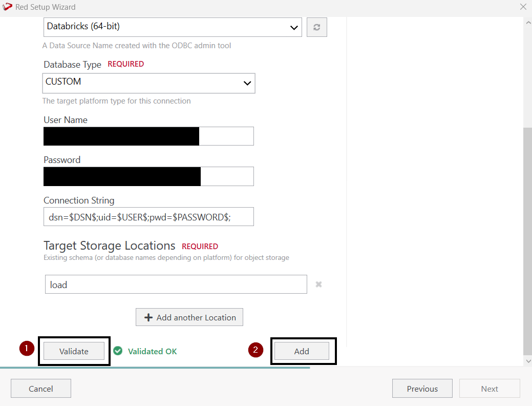
Task: Cancel the setup wizard
Action: tap(41, 389)
